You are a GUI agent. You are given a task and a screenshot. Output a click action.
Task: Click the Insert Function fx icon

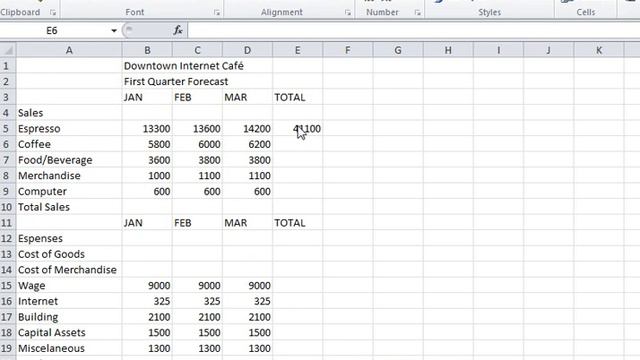(178, 30)
